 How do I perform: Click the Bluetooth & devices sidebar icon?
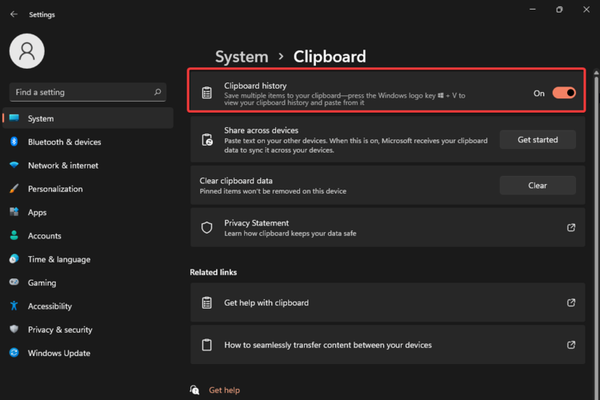14,142
